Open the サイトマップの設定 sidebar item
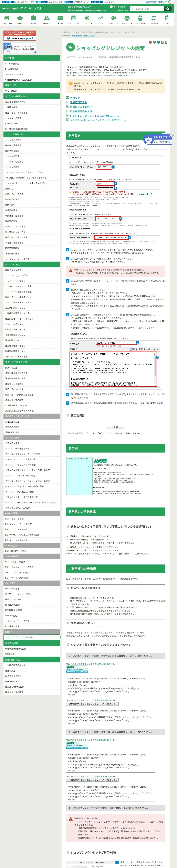 [32, 75]
